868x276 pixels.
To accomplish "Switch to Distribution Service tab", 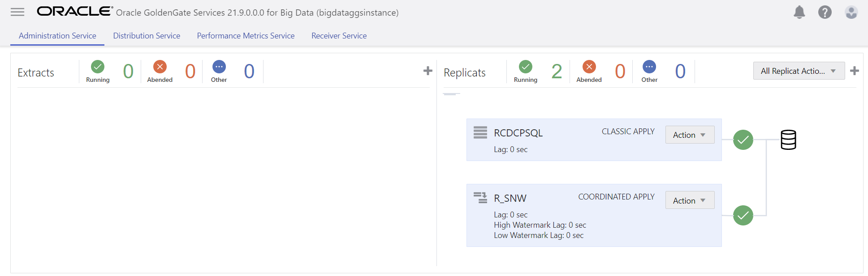I will tap(147, 36).
